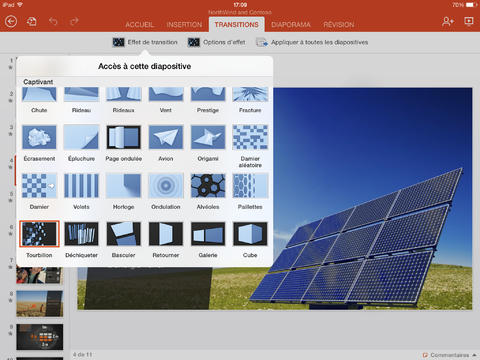The height and width of the screenshot is (360, 480).
Task: Click the undo arrow icon
Action: [53, 22]
